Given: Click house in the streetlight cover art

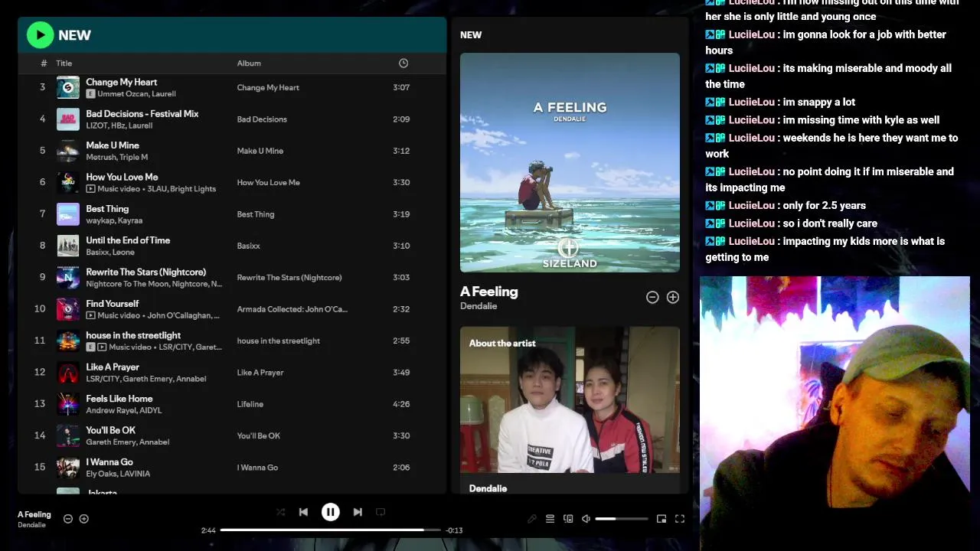Looking at the screenshot, I should (x=68, y=341).
